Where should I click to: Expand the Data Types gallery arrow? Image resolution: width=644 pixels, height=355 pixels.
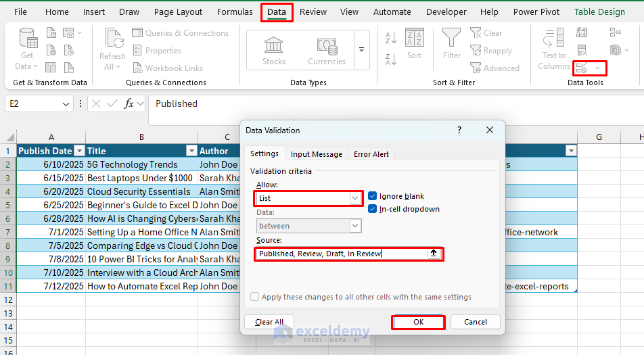point(361,49)
